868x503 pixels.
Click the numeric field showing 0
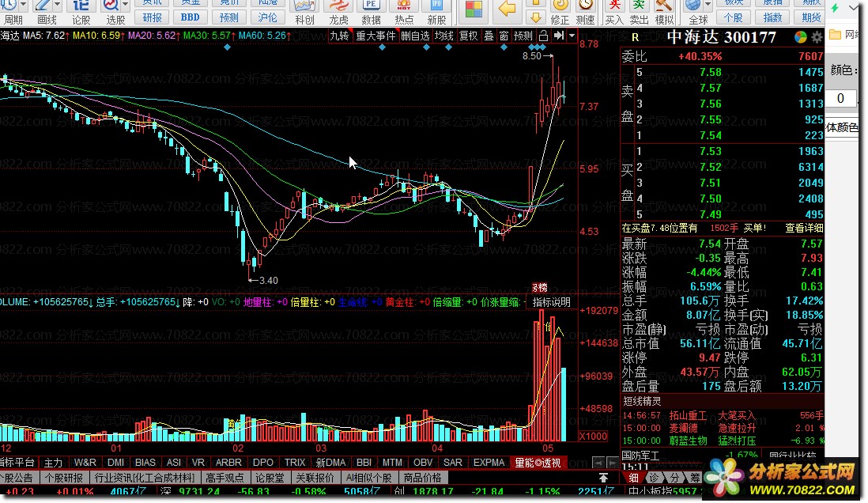pyautogui.click(x=841, y=99)
